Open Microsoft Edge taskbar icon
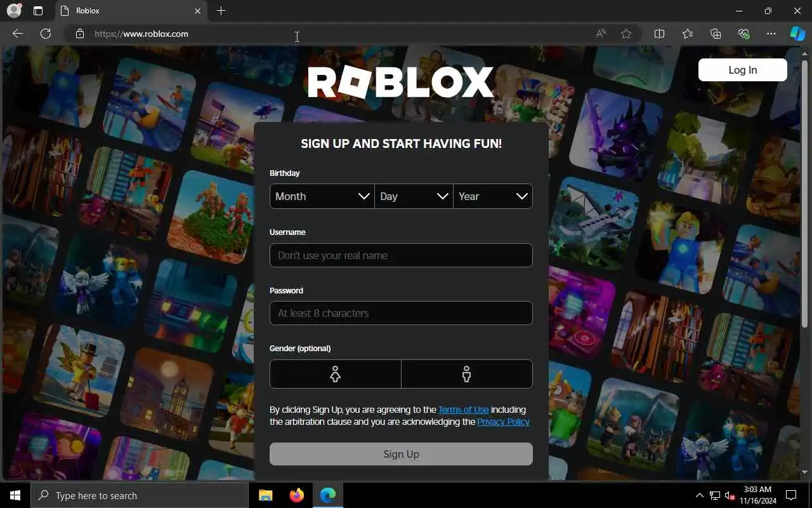The width and height of the screenshot is (812, 508). (327, 495)
